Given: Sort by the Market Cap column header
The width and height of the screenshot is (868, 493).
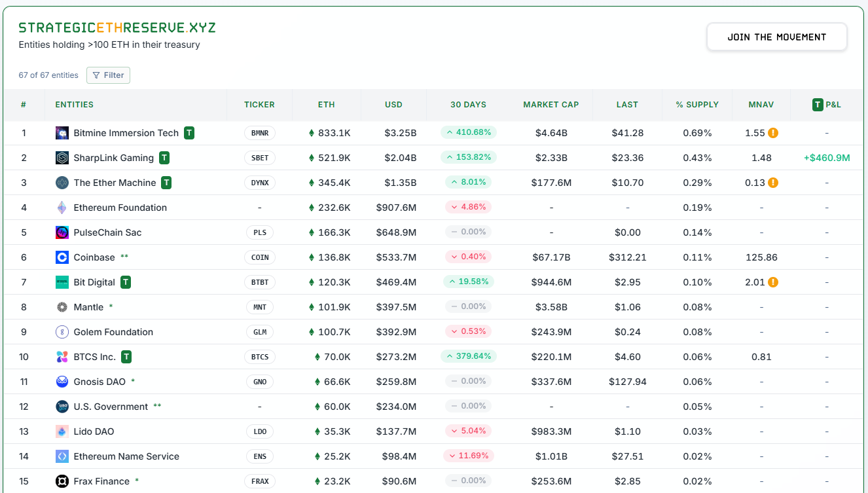Looking at the screenshot, I should coord(551,105).
